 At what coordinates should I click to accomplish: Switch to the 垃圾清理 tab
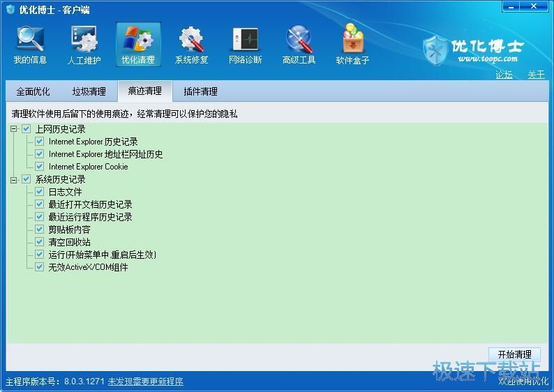(x=89, y=91)
